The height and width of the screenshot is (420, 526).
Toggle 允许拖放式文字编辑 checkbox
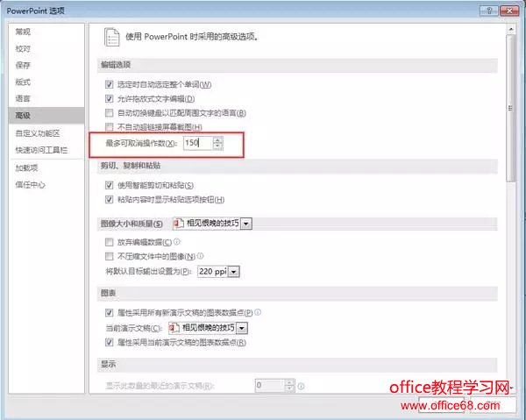coord(109,98)
